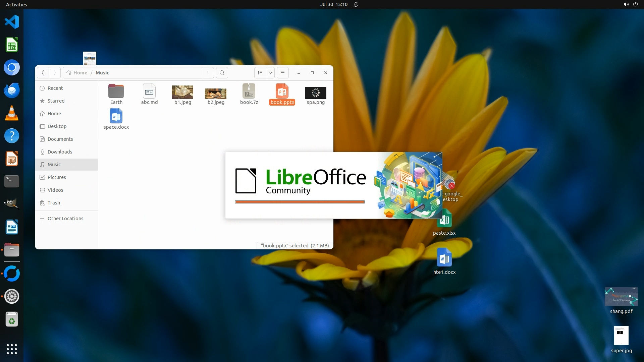This screenshot has width=644, height=362.
Task: Select shang.pdf on the desktop
Action: pos(621,297)
